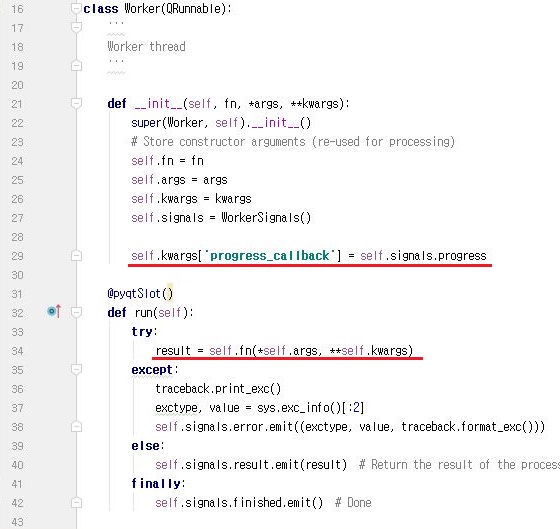
Task: Click line number 21 in gutter
Action: pos(17,104)
